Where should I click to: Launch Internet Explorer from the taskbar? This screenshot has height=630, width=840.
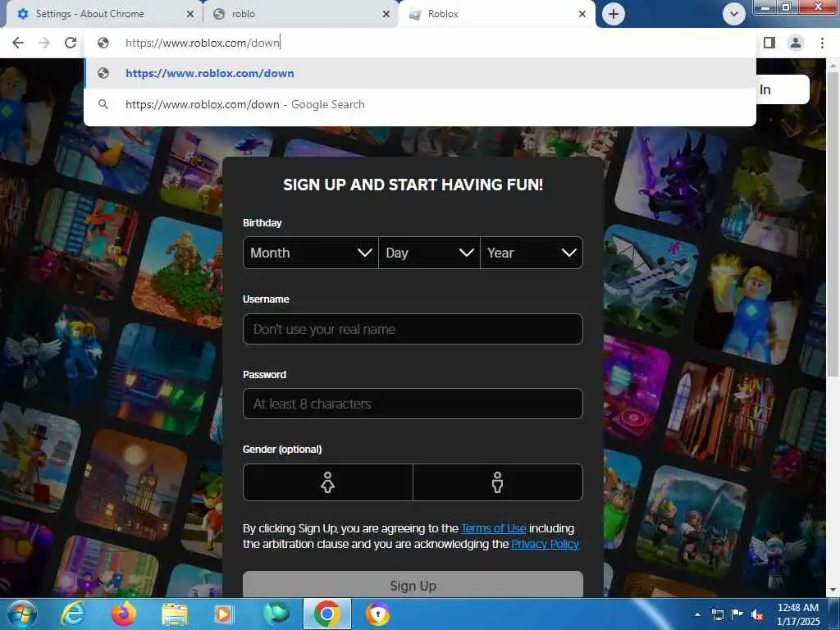(x=72, y=614)
